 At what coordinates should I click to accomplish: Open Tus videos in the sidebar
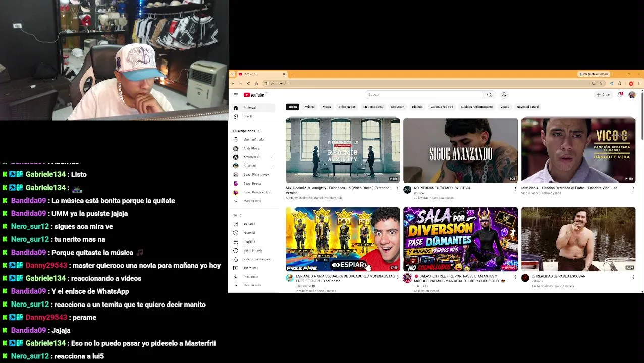[251, 268]
